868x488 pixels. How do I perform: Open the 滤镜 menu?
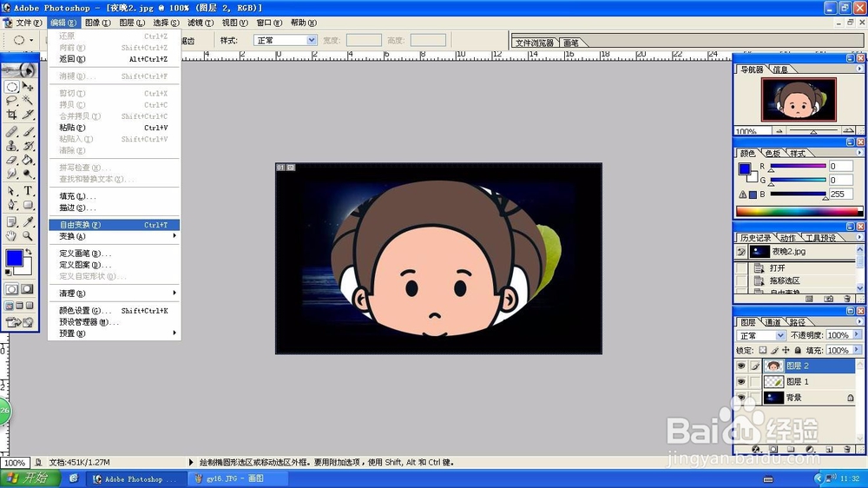(201, 23)
